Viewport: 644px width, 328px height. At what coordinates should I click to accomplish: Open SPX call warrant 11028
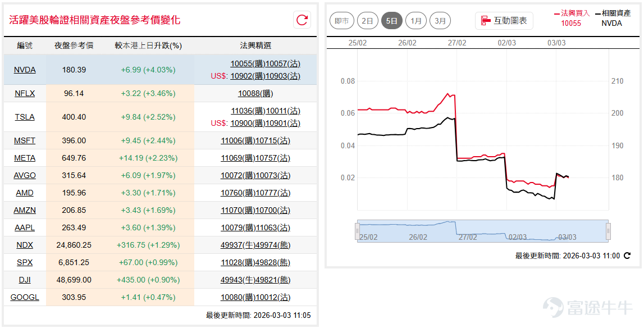tap(238, 262)
